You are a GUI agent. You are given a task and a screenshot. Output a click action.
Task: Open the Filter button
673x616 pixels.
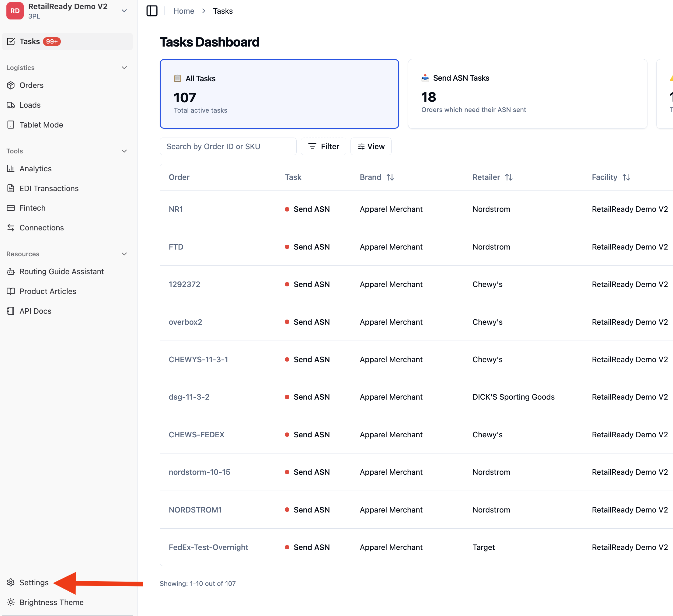323,146
